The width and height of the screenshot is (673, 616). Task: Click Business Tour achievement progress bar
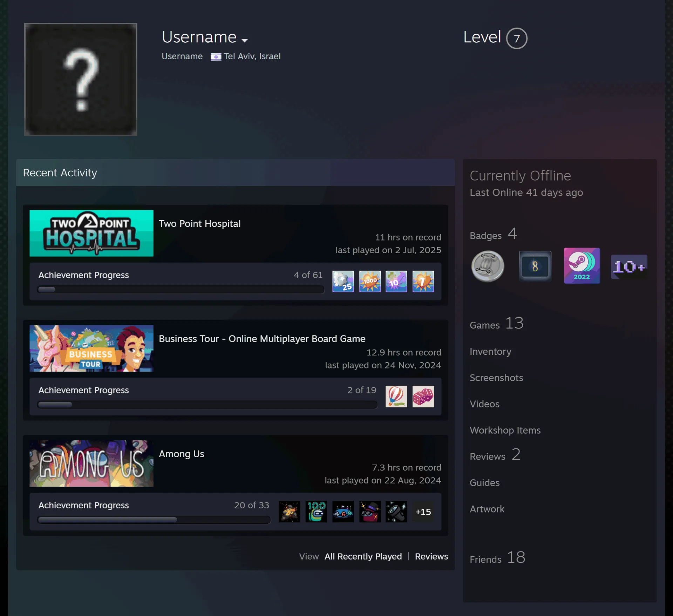pos(207,405)
